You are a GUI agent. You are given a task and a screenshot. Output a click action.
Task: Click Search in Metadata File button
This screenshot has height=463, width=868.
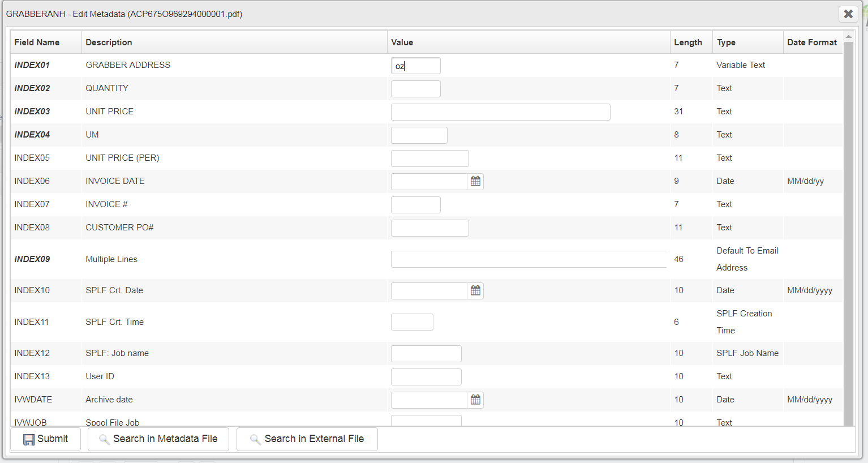[158, 439]
